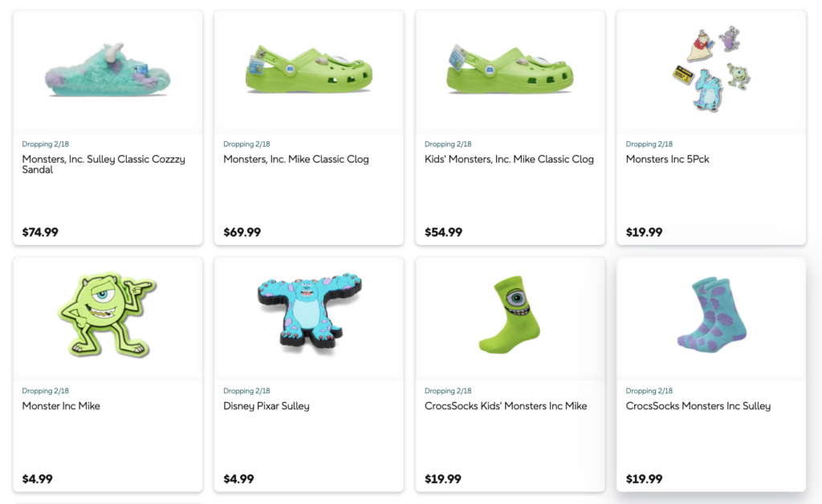The width and height of the screenshot is (822, 504).
Task: Click the Monsters Inc 5Pck title
Action: pyautogui.click(x=667, y=159)
